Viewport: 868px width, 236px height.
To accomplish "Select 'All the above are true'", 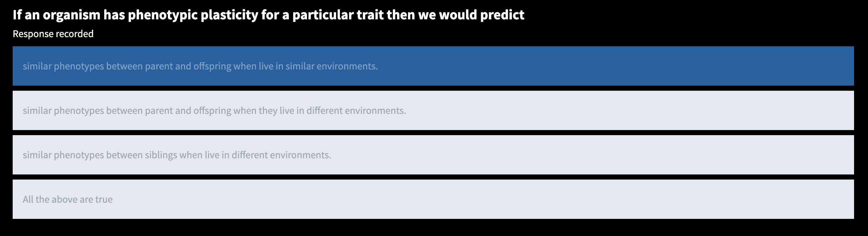I will [433, 199].
